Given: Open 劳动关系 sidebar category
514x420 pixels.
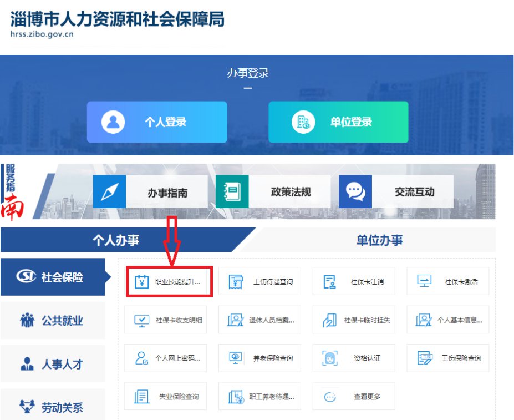Looking at the screenshot, I should [53, 407].
